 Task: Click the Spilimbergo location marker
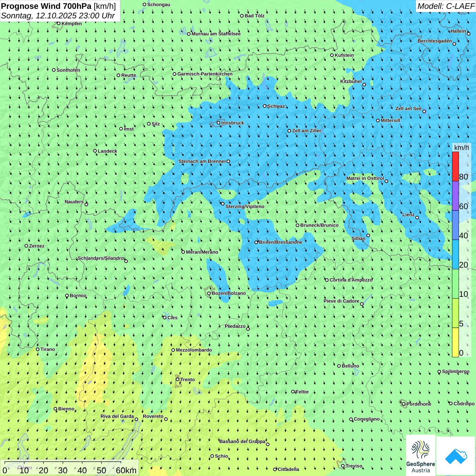point(439,372)
